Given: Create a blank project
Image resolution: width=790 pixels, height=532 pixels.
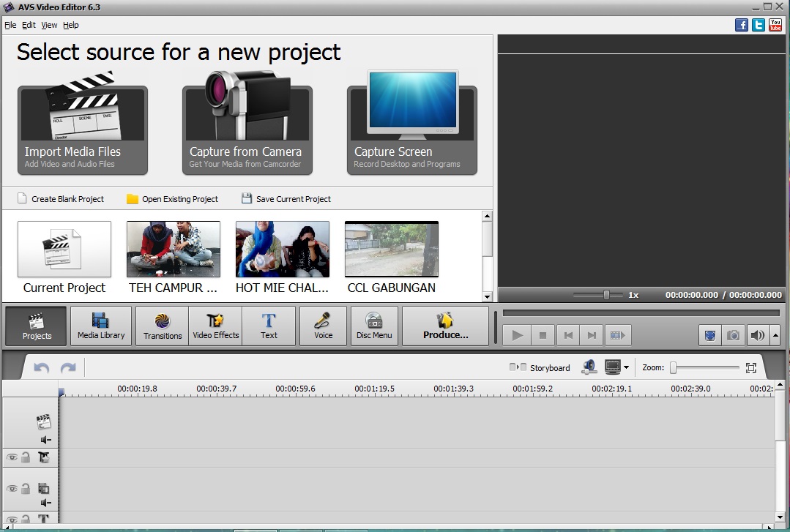Looking at the screenshot, I should pos(60,198).
